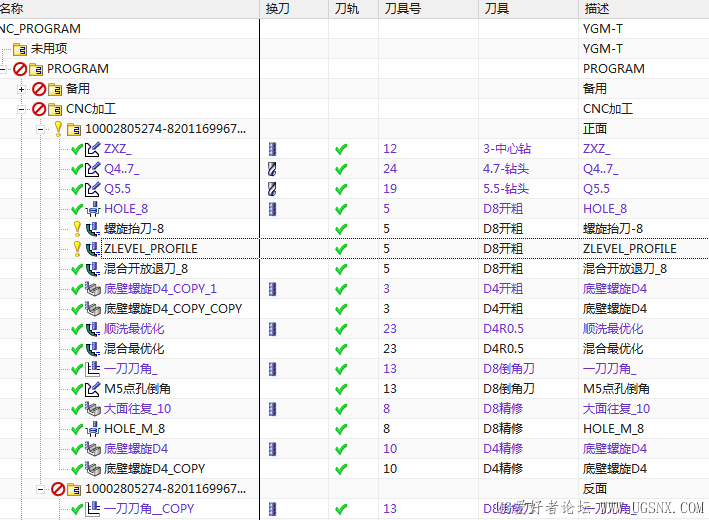This screenshot has width=709, height=520.
Task: Click the 混合最优化 operation icon
Action: click(93, 349)
